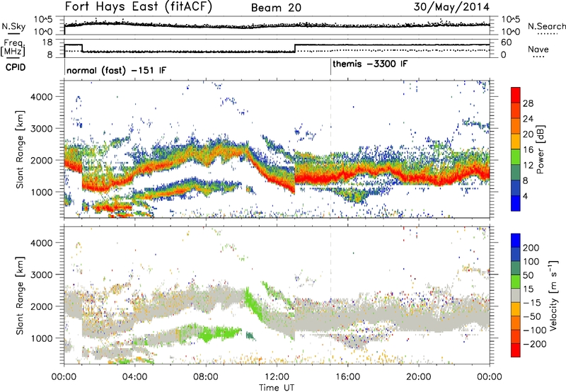This screenshot has height=392, width=566.
Task: Click the 'Time UT' axis label
Action: tap(277, 388)
